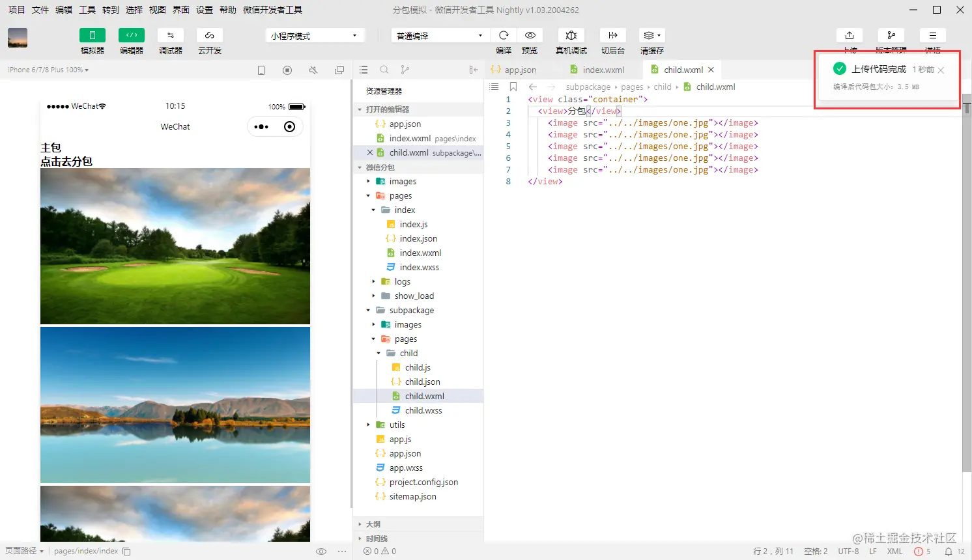972x560 pixels.
Task: Expand the logs folder
Action: tap(373, 282)
